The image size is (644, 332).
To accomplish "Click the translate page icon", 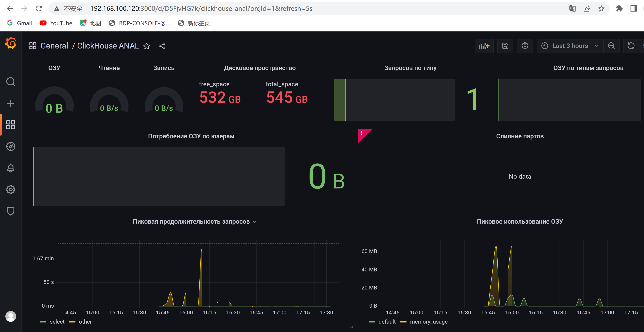I will (573, 8).
